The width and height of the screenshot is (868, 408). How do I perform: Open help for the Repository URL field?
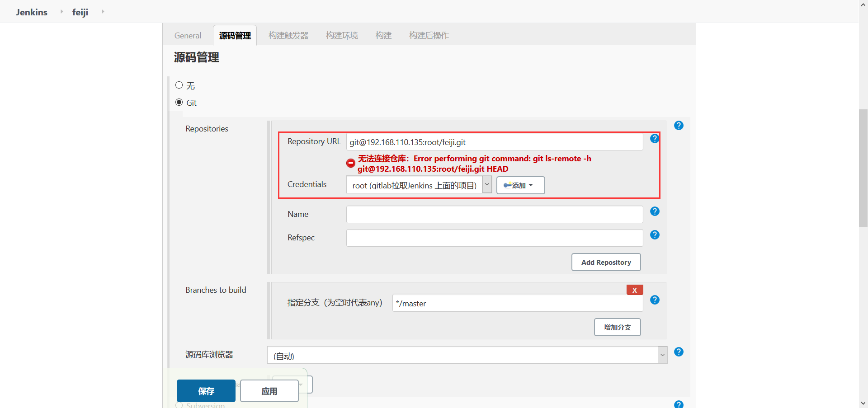(655, 139)
